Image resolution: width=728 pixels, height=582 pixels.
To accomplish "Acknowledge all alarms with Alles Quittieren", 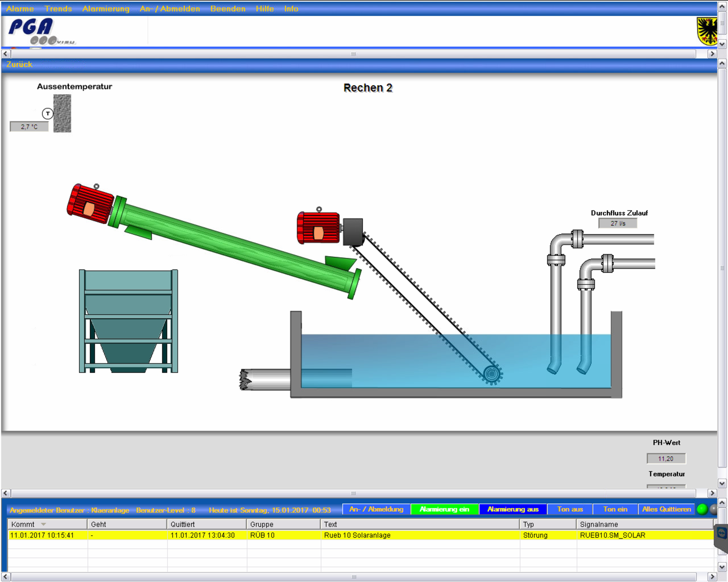I will pos(666,509).
